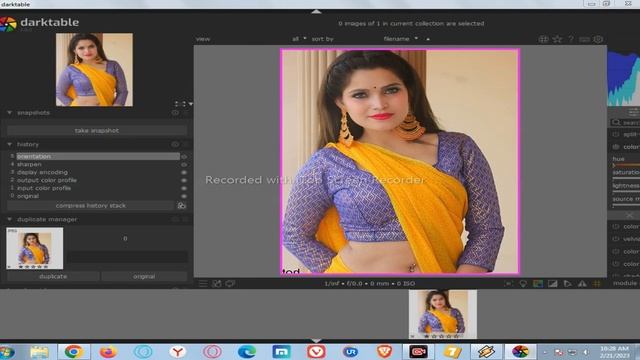
Task: Collapse top panel arrow
Action: [316, 12]
